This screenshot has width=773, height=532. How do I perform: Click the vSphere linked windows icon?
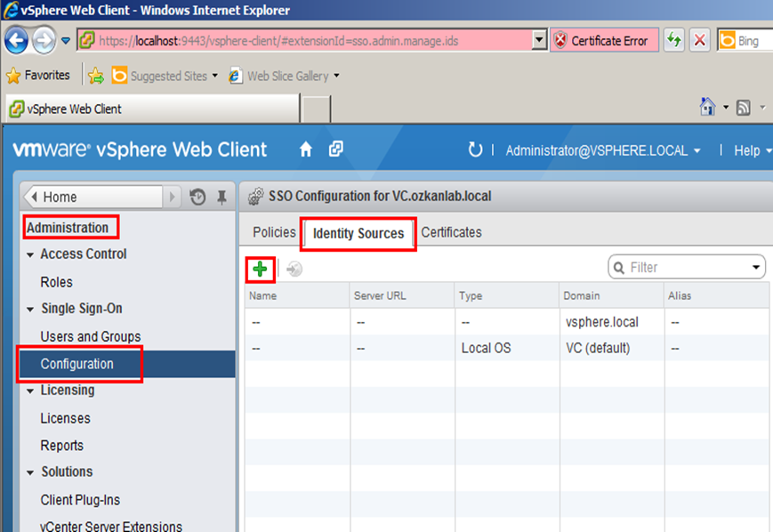[336, 149]
